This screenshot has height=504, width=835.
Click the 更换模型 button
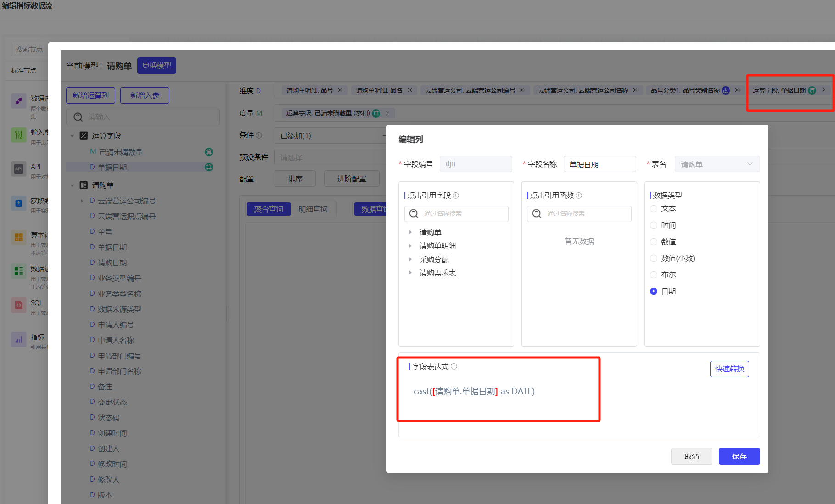(157, 65)
